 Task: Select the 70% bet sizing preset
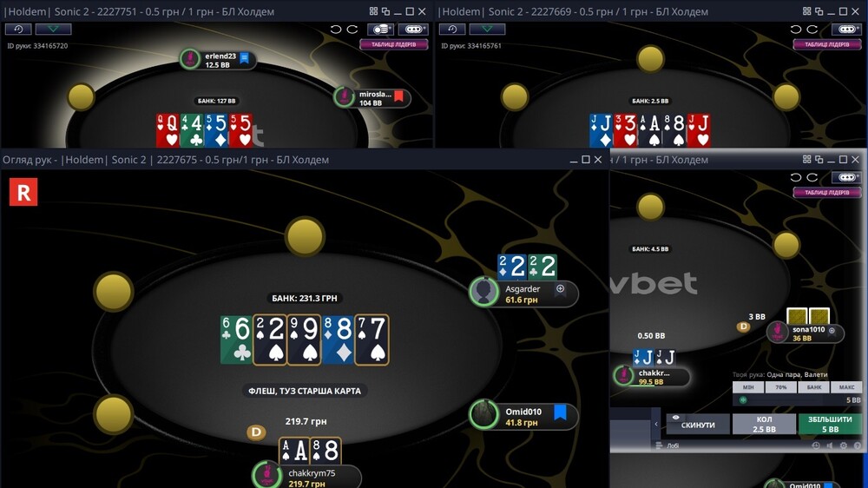[x=781, y=387]
